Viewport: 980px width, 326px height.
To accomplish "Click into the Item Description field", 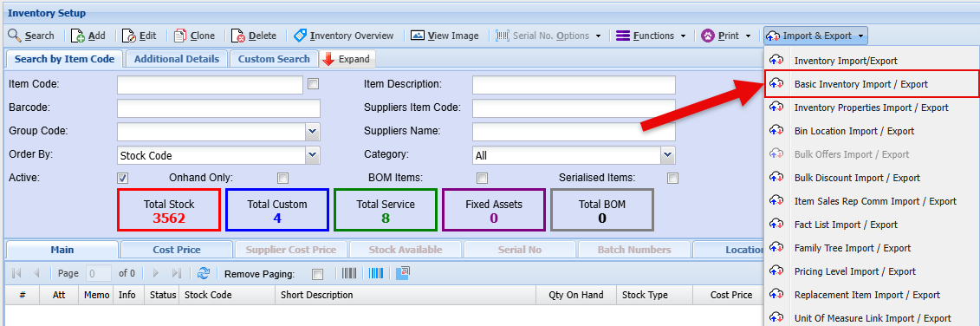I will pos(574,84).
